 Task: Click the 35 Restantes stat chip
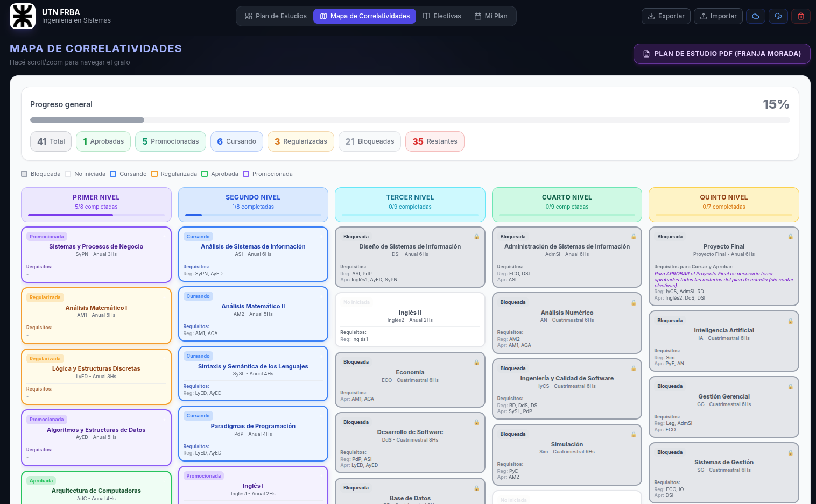click(x=435, y=141)
